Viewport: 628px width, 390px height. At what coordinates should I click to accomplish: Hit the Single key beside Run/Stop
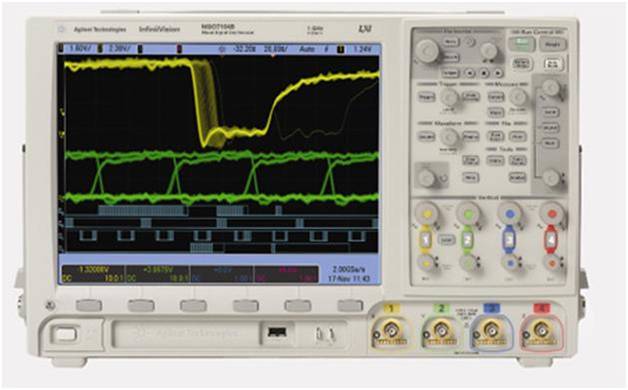point(553,44)
